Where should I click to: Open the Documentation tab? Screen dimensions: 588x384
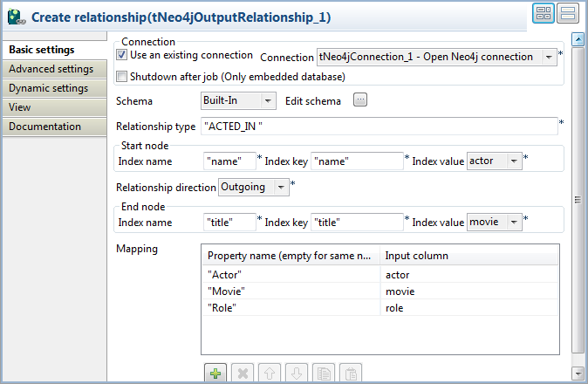(44, 127)
